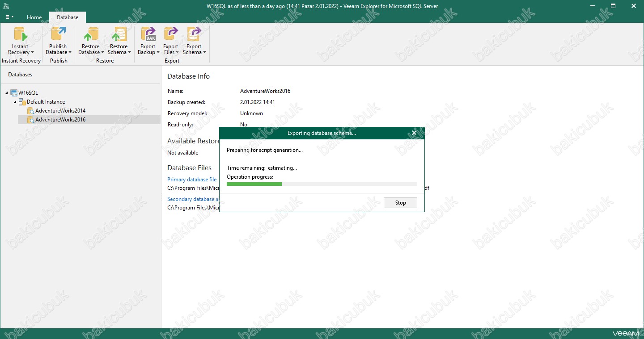
Task: Click the Default Instance icon
Action: coord(22,102)
